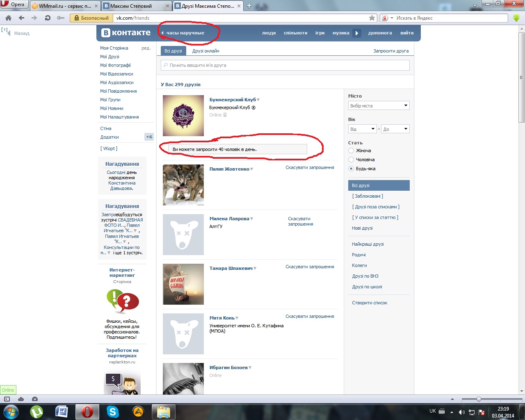This screenshot has width=525, height=420.
Task: Click the volume speaker tray icon
Action: click(461, 412)
